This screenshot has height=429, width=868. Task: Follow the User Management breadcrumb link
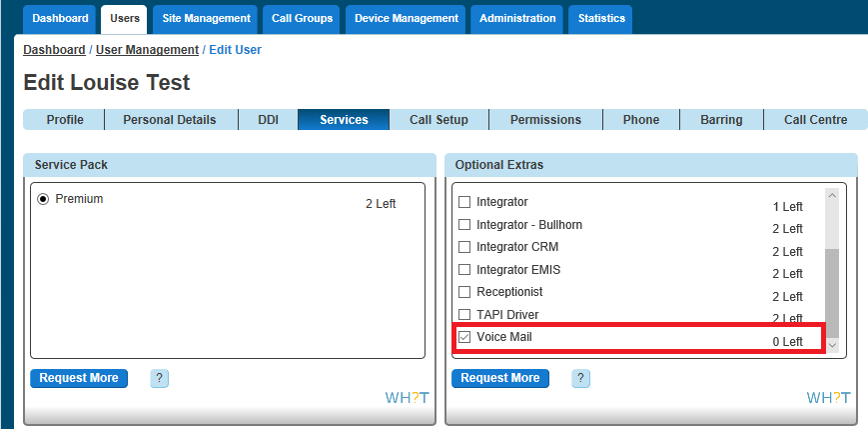(147, 50)
